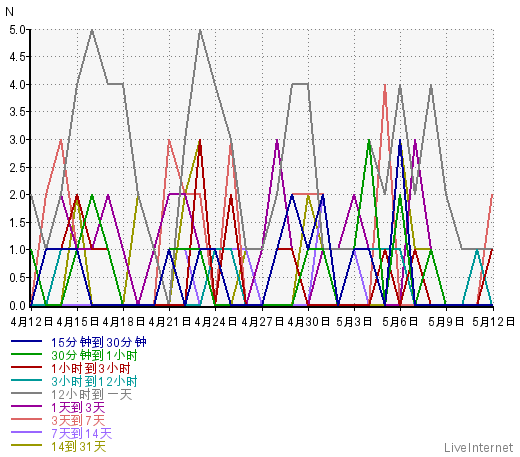
Task: Click the dark blue legend line swatch
Action: click(26, 341)
